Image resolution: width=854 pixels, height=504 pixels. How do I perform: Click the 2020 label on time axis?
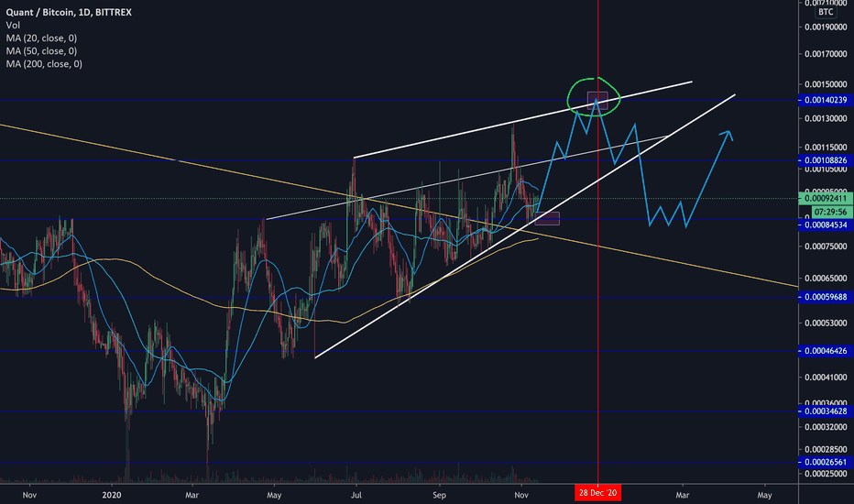click(x=112, y=495)
